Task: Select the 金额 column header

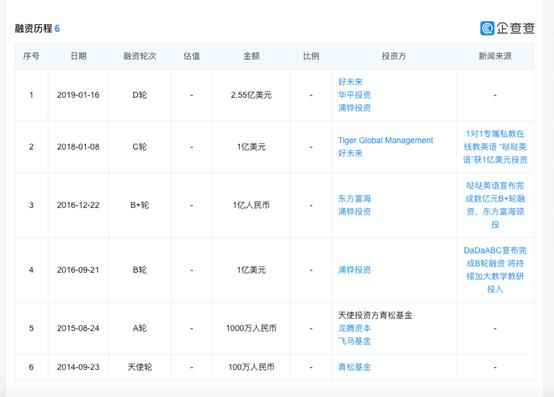Action: point(251,56)
